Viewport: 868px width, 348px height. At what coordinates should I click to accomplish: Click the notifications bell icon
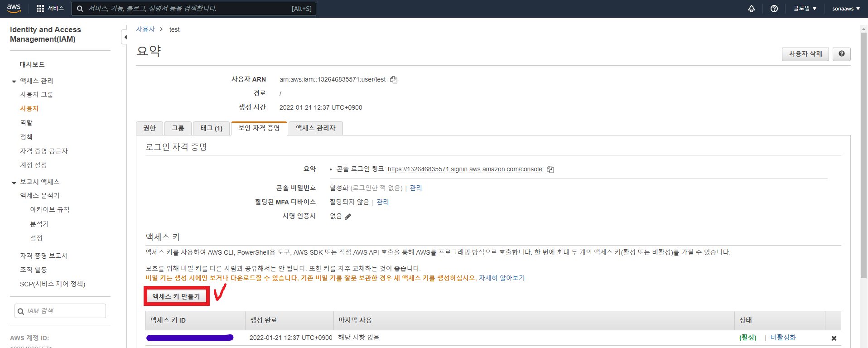coord(751,9)
